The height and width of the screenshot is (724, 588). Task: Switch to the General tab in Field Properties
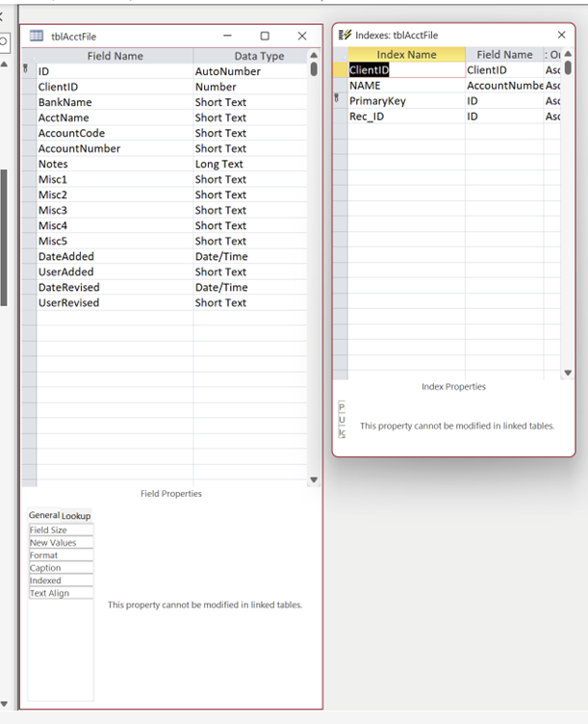pyautogui.click(x=44, y=515)
